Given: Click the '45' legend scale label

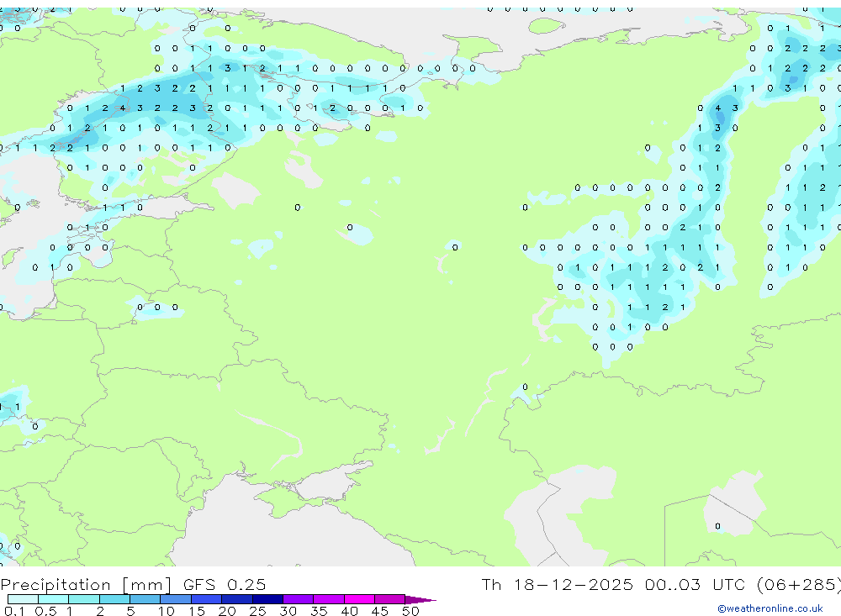Looking at the screenshot, I should tap(380, 611).
